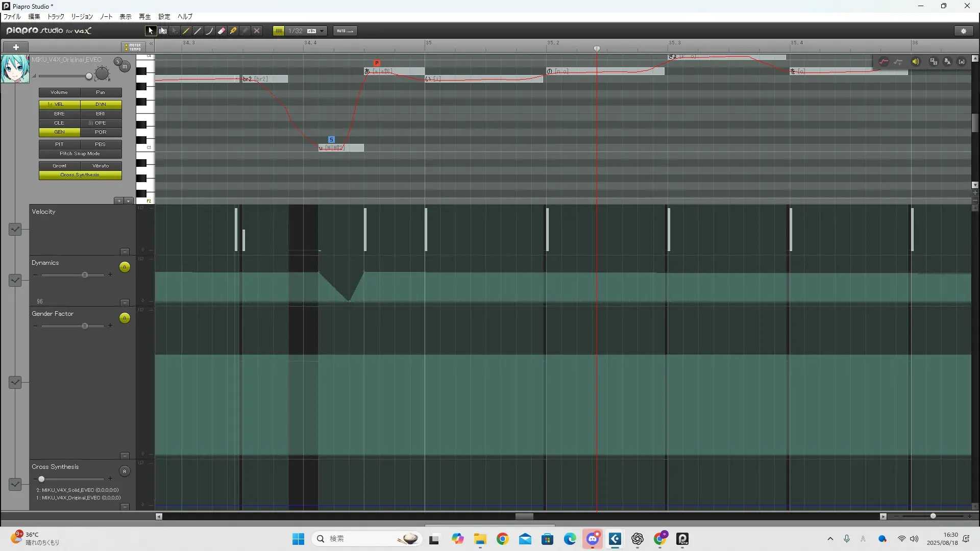Viewport: 980px width, 551px height.
Task: Select the arrow pointer tool
Action: pos(150,31)
